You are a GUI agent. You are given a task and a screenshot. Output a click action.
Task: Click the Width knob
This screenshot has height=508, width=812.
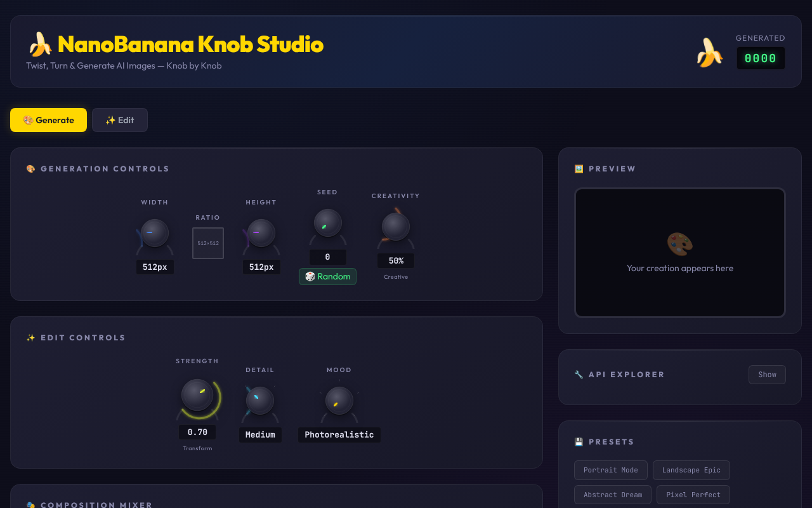(x=154, y=233)
